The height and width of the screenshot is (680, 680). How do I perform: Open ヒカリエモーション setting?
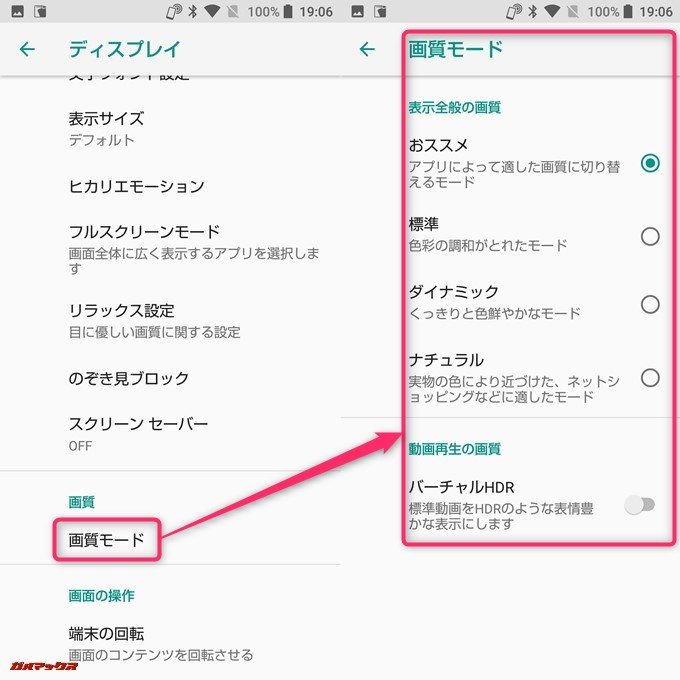[170, 186]
